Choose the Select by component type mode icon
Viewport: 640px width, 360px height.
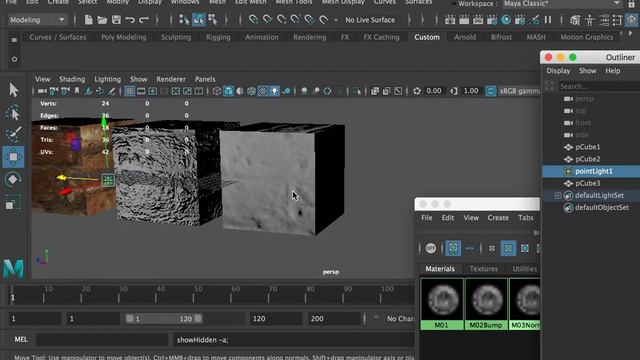pyautogui.click(x=213, y=20)
